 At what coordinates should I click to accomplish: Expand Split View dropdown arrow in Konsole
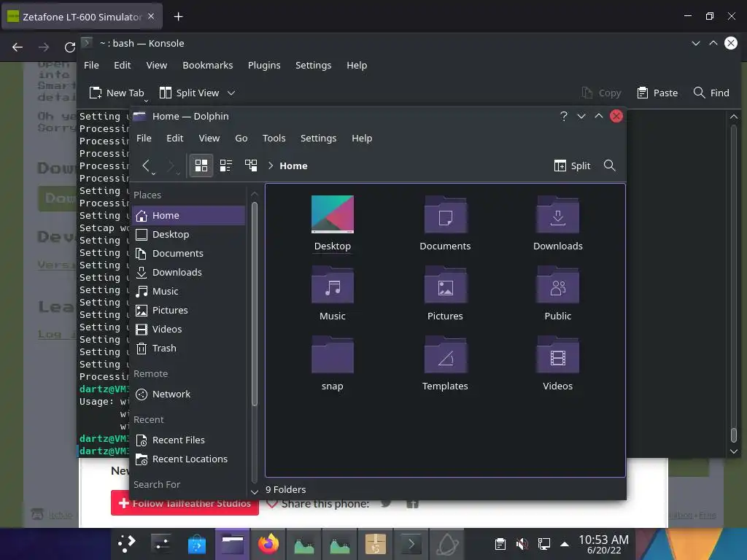click(x=231, y=93)
